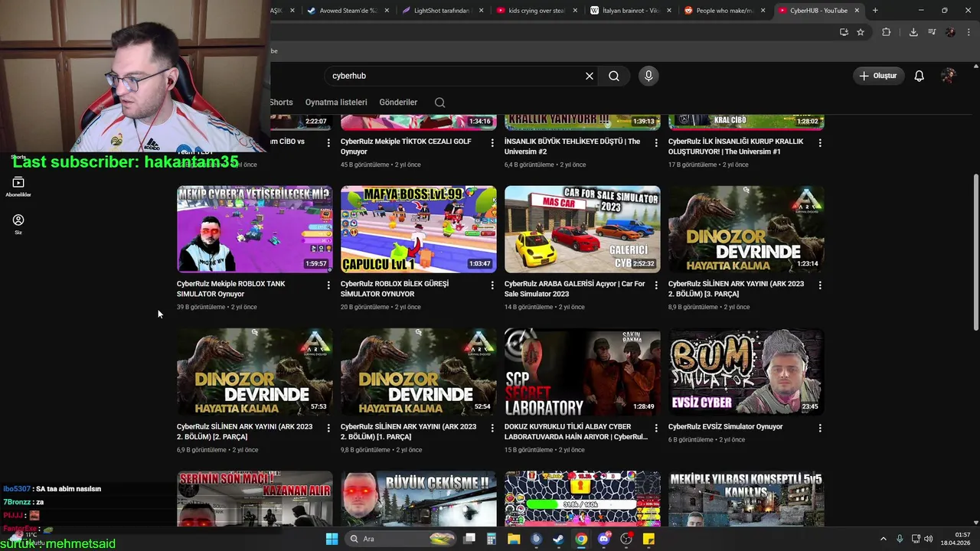Click the page vertical scrollbar thumb
Viewport: 980px width, 551px height.
(x=975, y=253)
